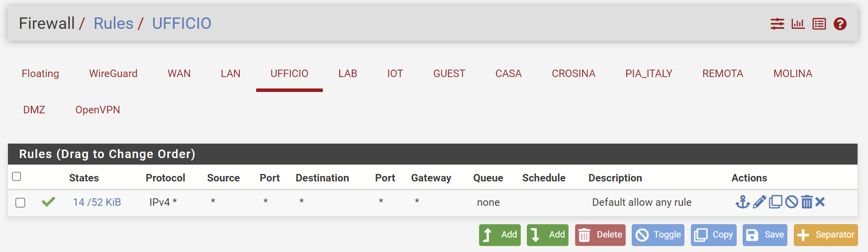Open the OpenVPN tab

click(97, 110)
